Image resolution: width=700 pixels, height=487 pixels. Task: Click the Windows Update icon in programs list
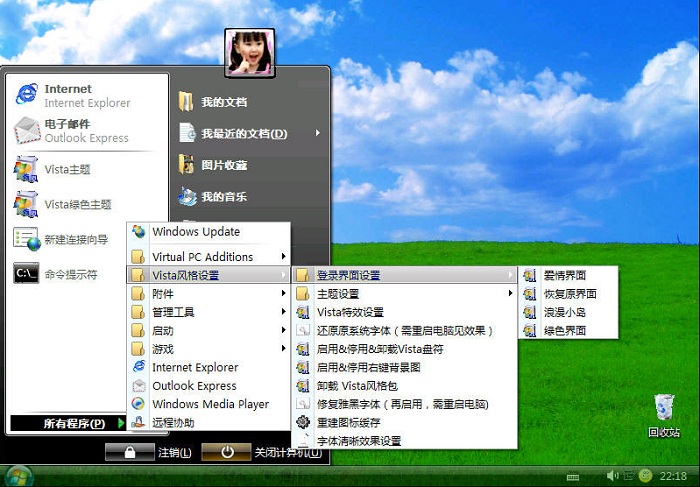(x=139, y=232)
